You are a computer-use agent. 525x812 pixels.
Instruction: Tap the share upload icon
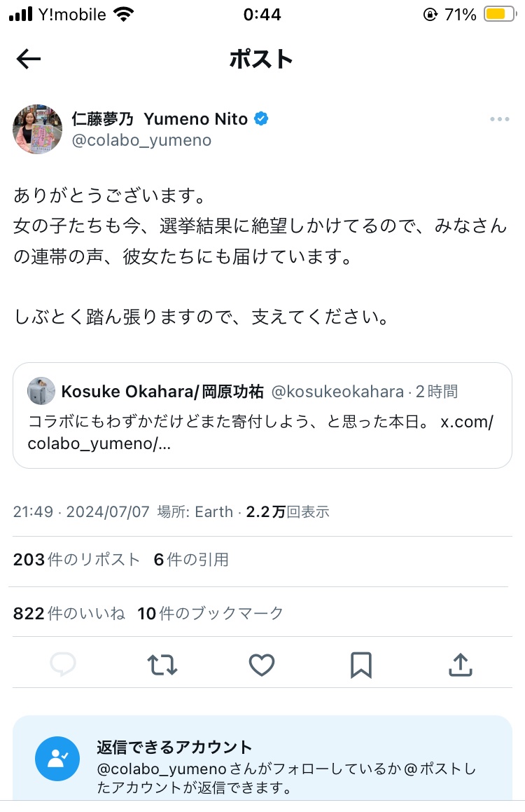(x=461, y=664)
